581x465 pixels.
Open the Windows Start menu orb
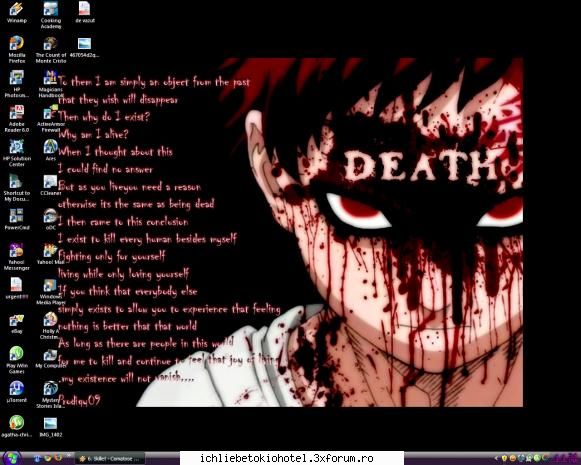pyautogui.click(x=11, y=458)
